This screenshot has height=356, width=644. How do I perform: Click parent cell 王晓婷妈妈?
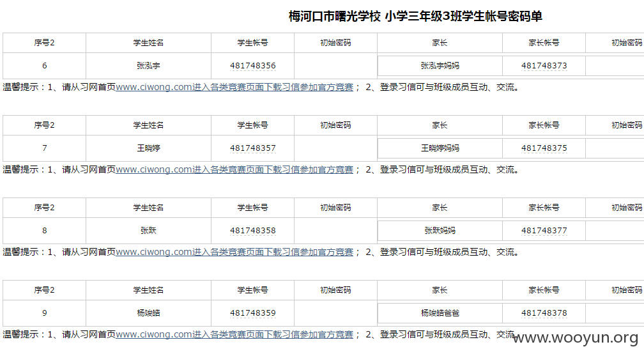[440, 148]
